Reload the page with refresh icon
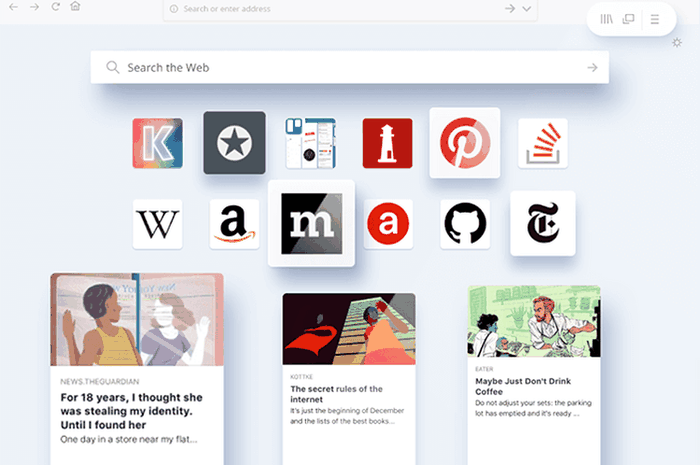The height and width of the screenshot is (465, 700). point(55,7)
